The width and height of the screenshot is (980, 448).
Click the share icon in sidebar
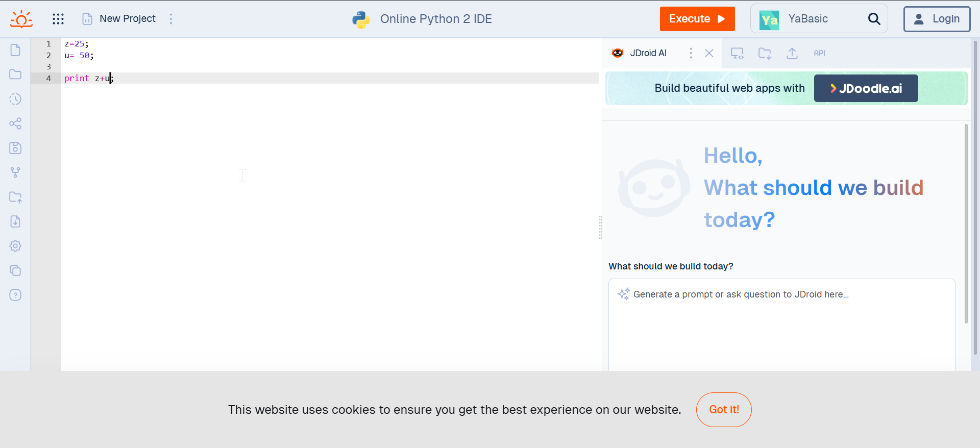tap(15, 123)
